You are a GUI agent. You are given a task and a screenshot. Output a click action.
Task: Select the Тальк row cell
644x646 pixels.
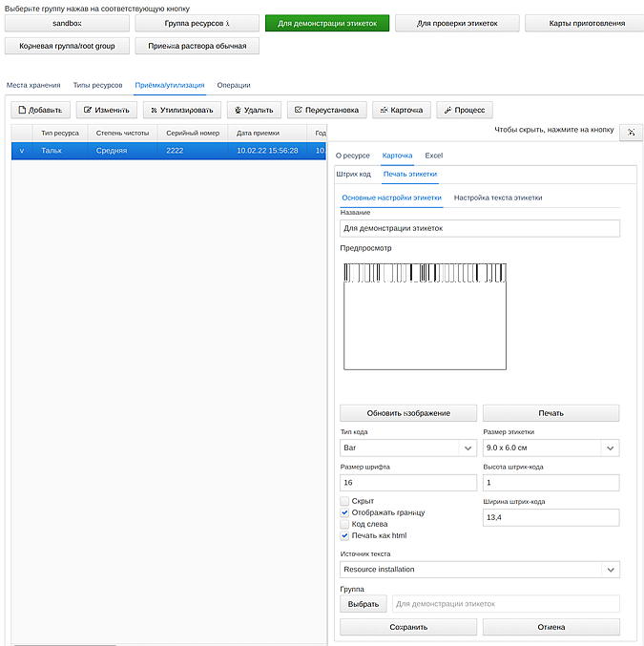click(x=60, y=151)
